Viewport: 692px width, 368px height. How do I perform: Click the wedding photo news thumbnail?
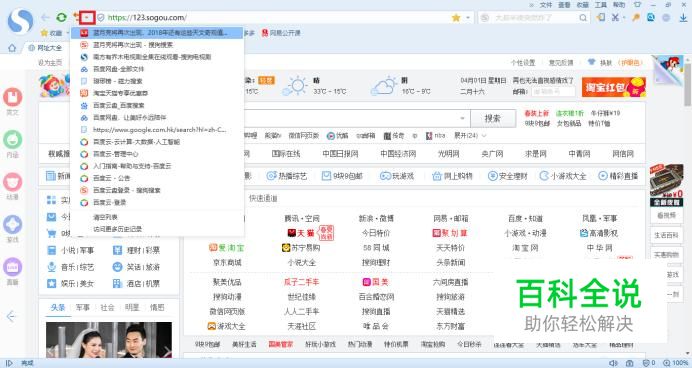[109, 340]
